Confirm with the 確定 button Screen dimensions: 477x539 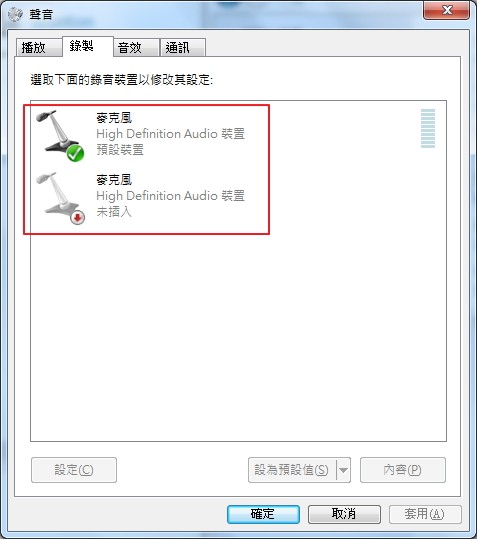pos(263,514)
